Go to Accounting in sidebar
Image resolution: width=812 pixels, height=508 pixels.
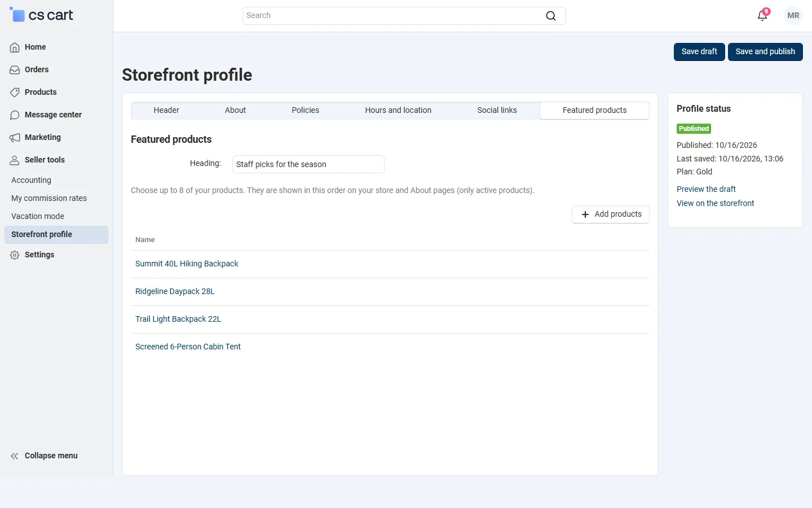[31, 180]
